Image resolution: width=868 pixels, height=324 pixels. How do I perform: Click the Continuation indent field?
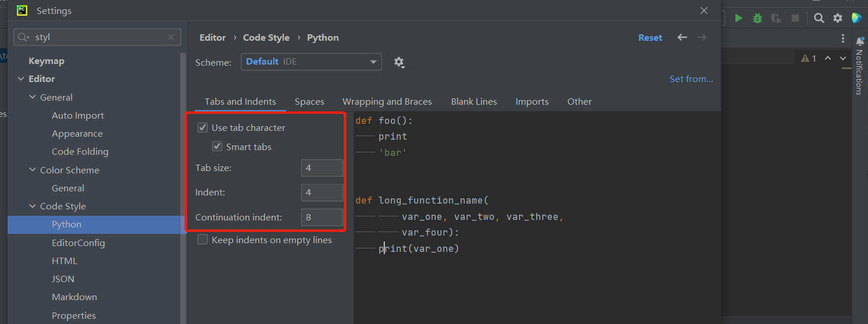[x=322, y=217]
